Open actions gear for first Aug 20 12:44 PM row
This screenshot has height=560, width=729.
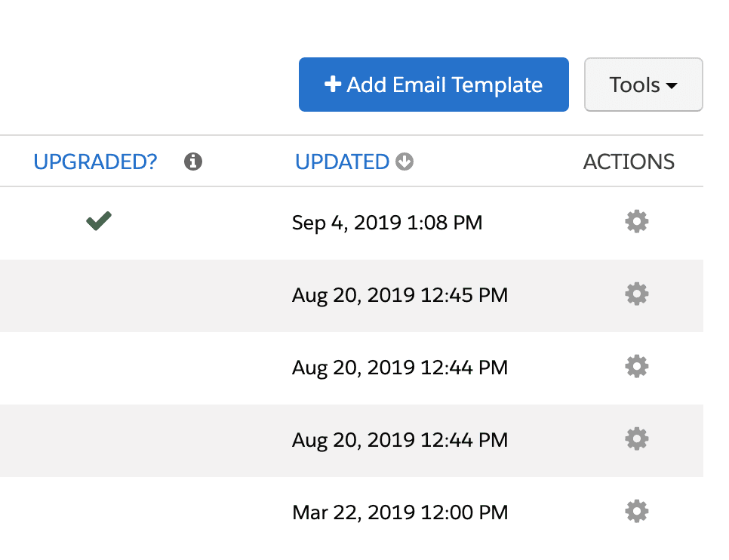click(636, 366)
